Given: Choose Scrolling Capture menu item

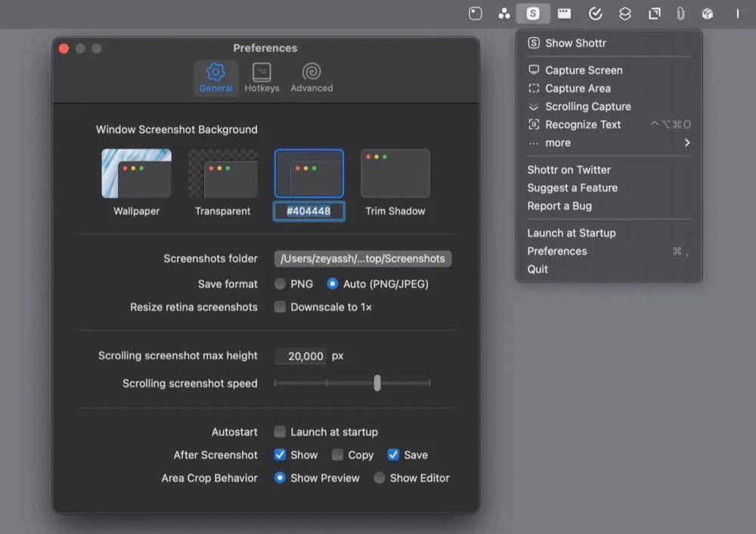Looking at the screenshot, I should (609, 107).
